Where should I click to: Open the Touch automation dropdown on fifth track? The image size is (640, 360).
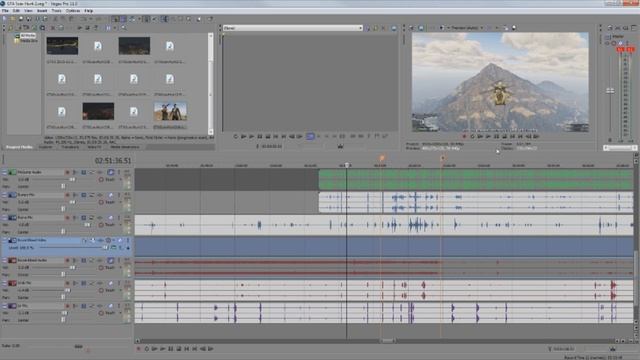coord(120,267)
